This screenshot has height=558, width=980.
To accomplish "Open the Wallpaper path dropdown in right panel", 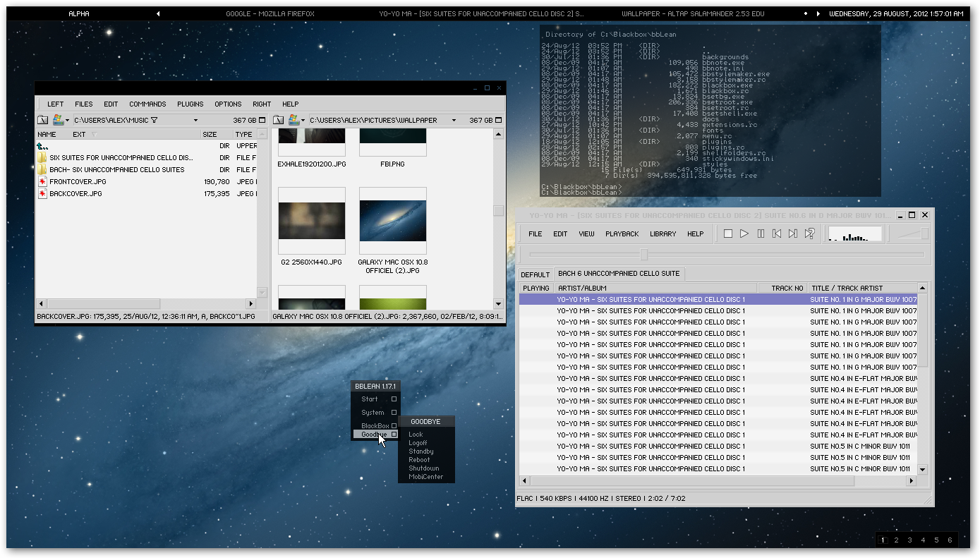I will pos(454,120).
